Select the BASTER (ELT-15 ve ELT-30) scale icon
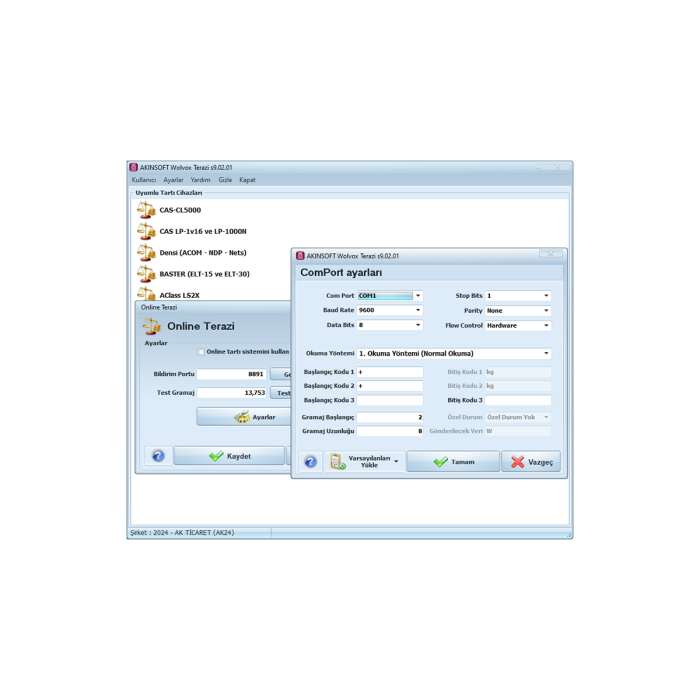Image resolution: width=700 pixels, height=700 pixels. (146, 273)
